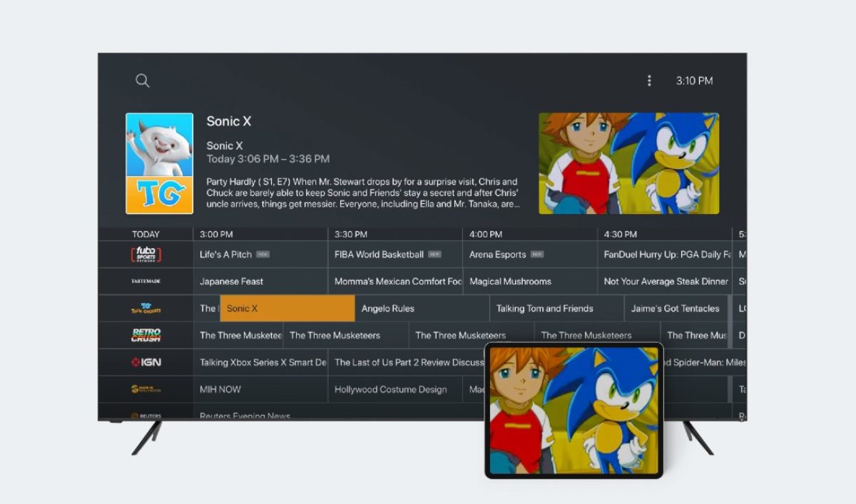Select the Made in Hollywood channel logo
The image size is (856, 504).
146,389
